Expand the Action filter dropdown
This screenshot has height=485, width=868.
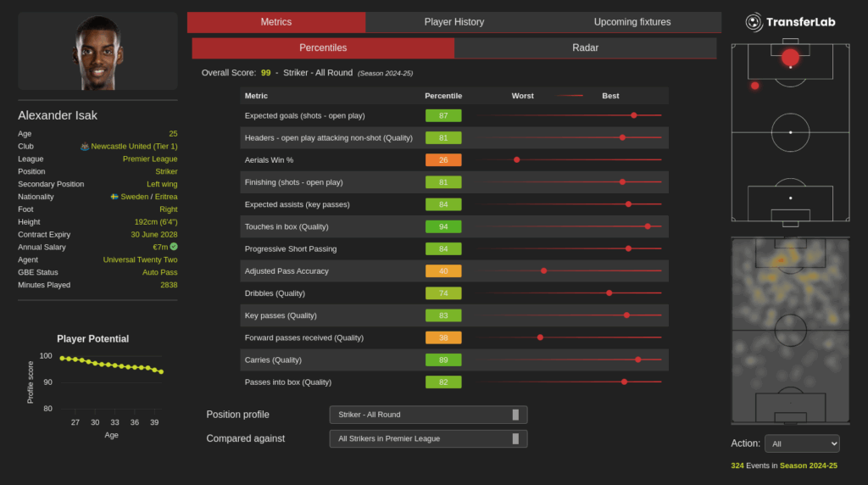[802, 443]
